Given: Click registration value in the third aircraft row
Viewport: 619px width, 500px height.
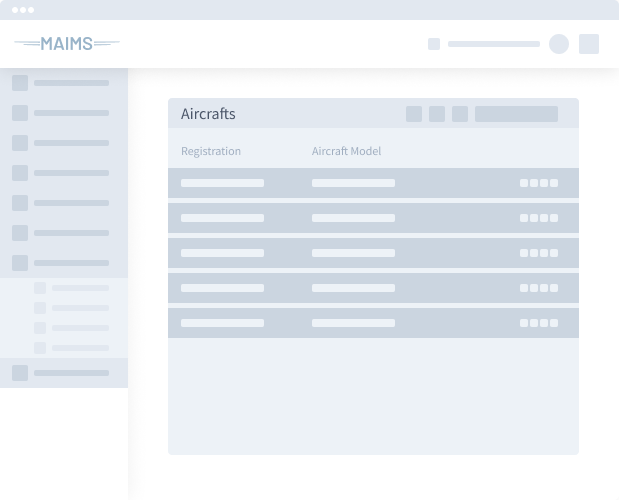Looking at the screenshot, I should (x=222, y=253).
